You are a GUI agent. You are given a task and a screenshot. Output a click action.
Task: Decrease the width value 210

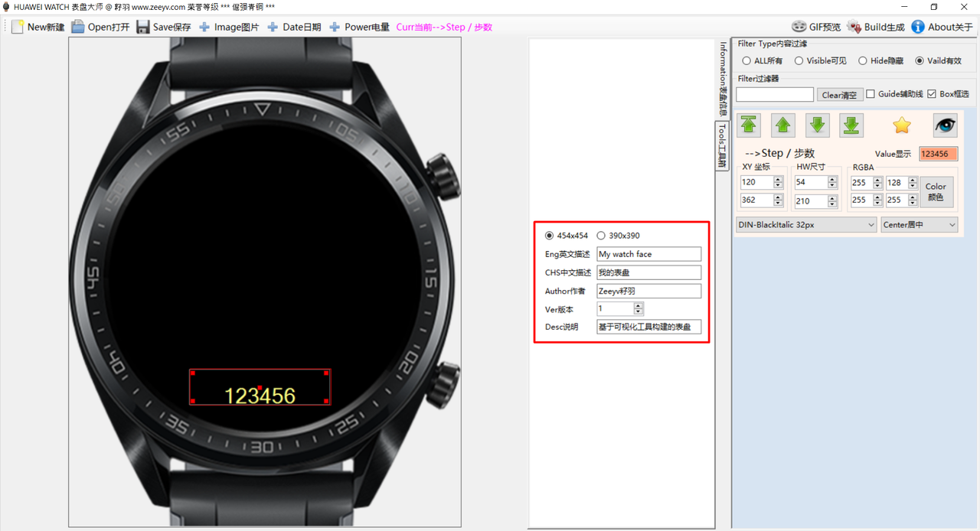[831, 204]
